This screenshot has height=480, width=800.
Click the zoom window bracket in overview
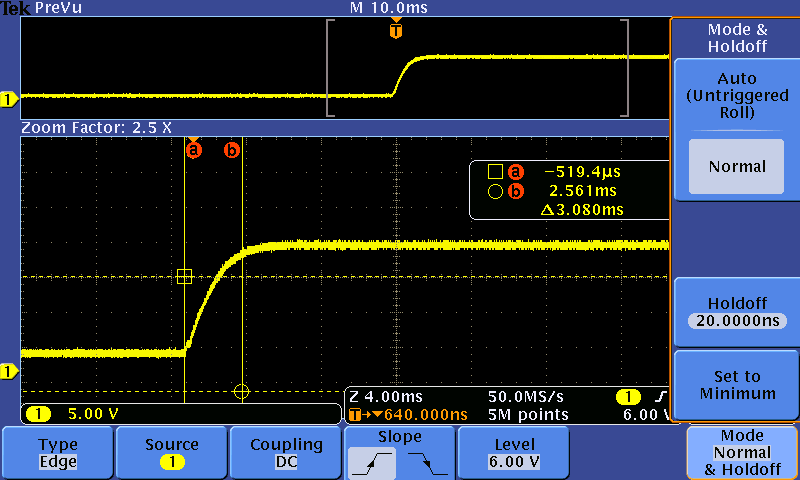[328, 67]
